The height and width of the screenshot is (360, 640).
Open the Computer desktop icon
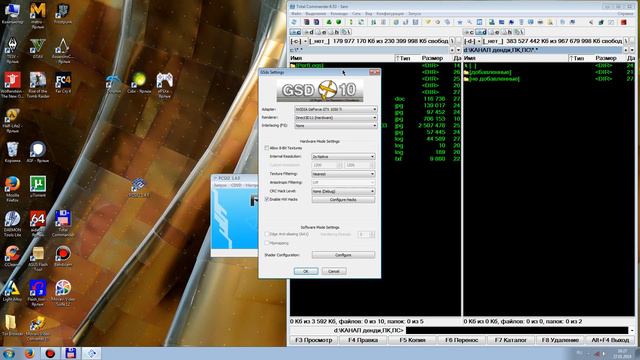(x=12, y=13)
